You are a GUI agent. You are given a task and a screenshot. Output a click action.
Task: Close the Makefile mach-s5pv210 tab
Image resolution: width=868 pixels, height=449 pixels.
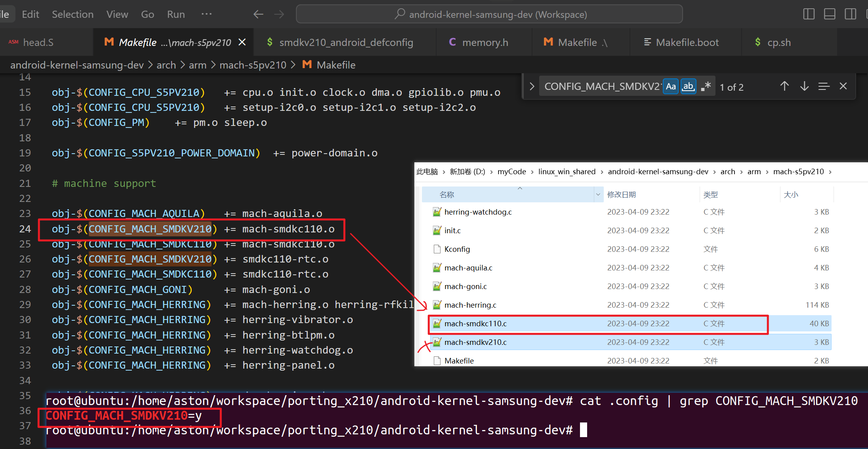click(242, 42)
